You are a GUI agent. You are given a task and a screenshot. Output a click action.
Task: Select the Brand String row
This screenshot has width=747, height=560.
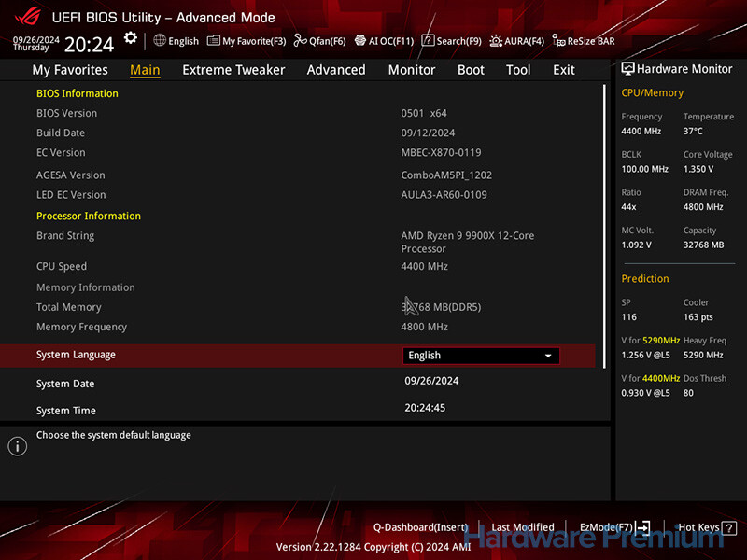[x=297, y=242]
